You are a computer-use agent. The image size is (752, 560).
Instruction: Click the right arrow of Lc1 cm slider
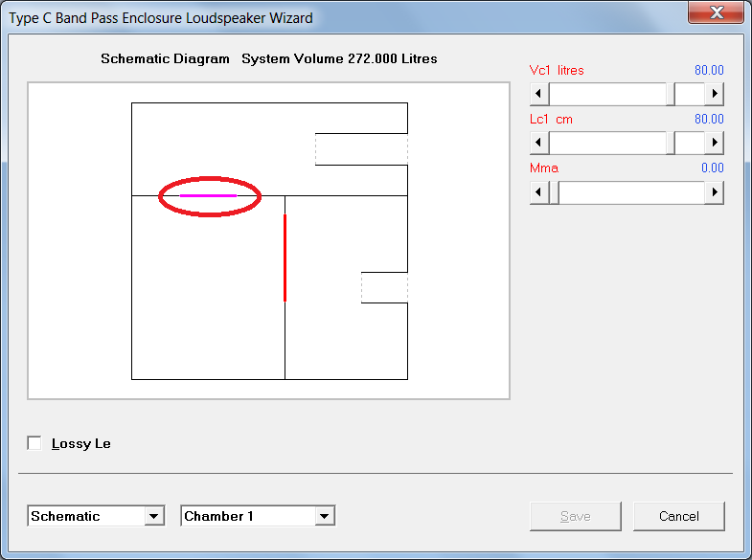tap(714, 143)
